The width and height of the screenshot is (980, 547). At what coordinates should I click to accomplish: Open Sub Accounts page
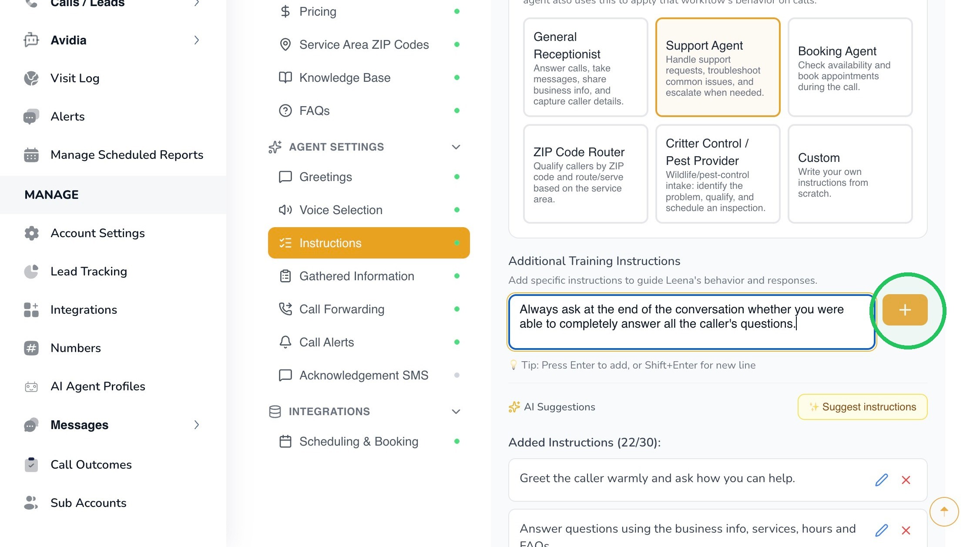[88, 503]
